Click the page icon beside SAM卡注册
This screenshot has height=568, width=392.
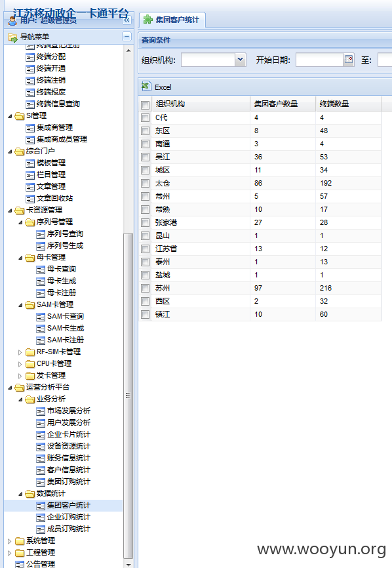(41, 340)
